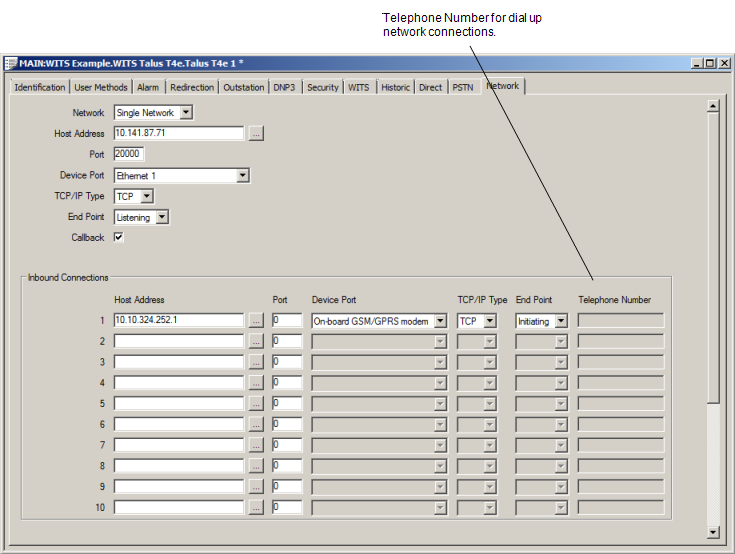Image resolution: width=735 pixels, height=554 pixels.
Task: Click browse button for inbound connection 2
Action: 256,341
